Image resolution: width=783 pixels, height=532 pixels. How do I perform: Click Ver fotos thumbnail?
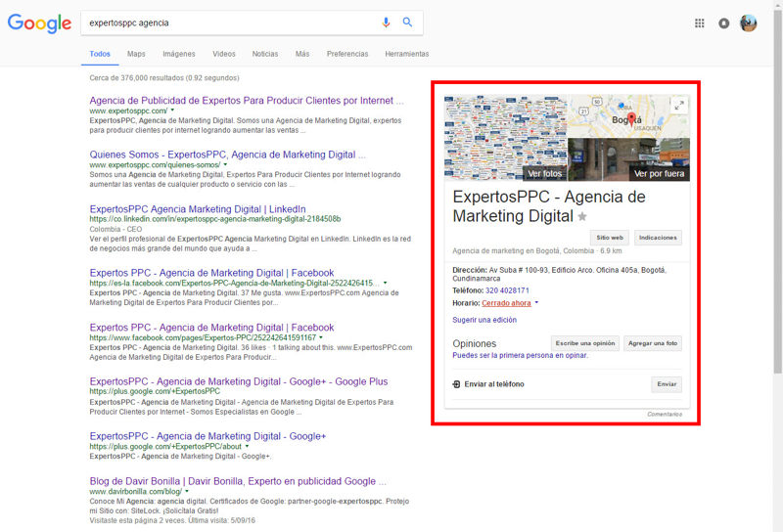coord(505,138)
